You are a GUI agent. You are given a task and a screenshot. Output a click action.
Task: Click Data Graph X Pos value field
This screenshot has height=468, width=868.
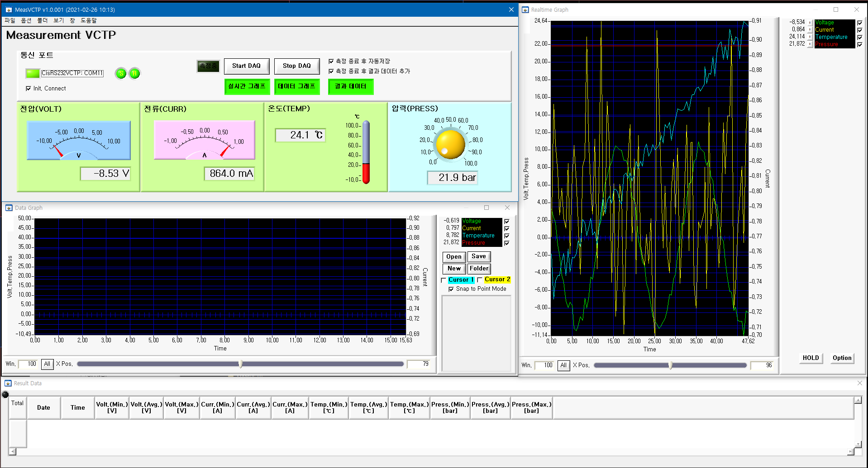point(419,364)
